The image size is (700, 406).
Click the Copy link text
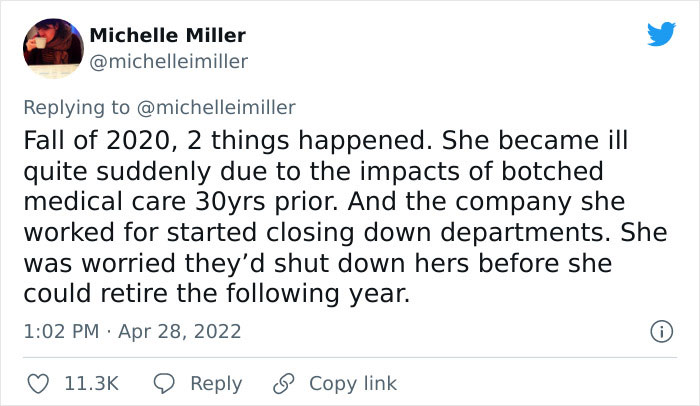353,383
